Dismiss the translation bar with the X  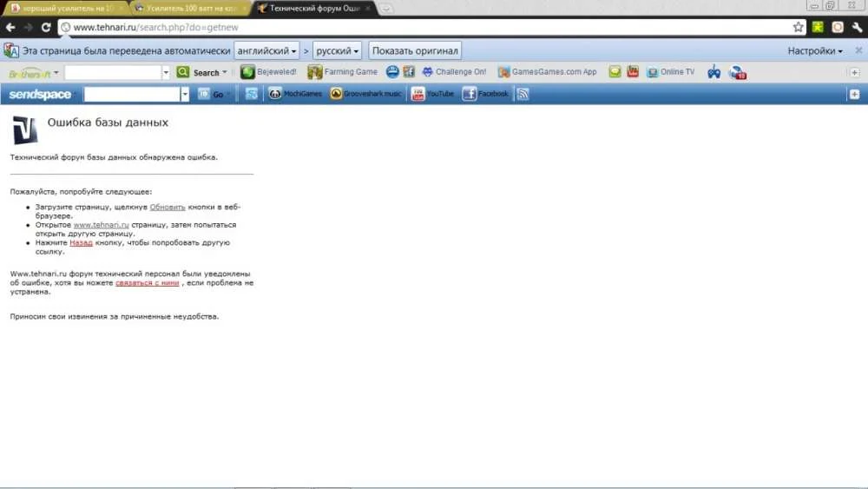click(x=858, y=50)
